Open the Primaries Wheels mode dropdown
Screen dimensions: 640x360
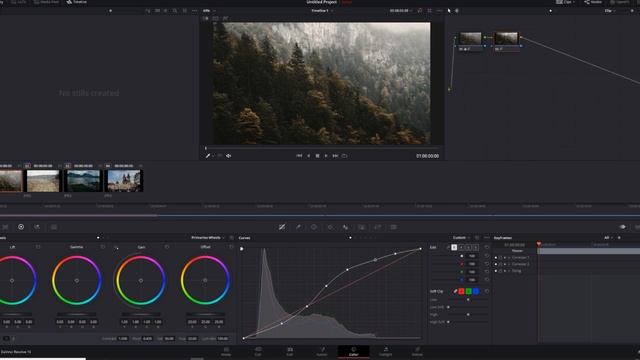click(207, 238)
